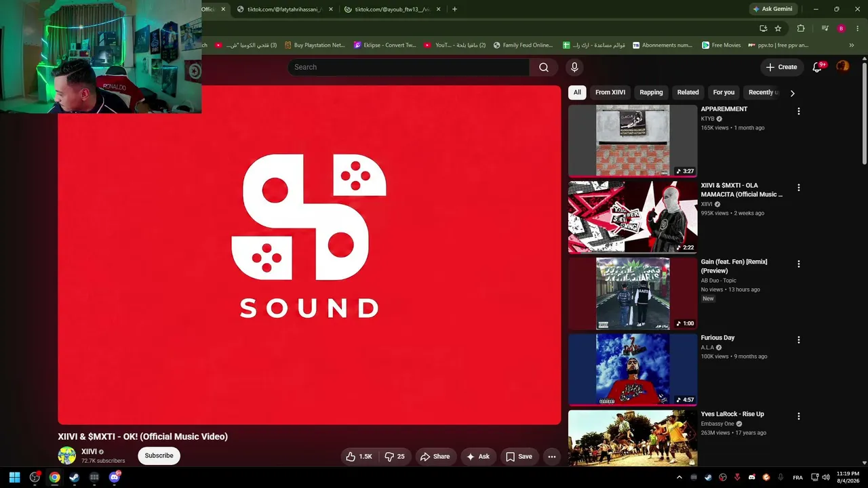Open Chrome extensions puzzle icon
This screenshot has width=868, height=488.
click(x=801, y=28)
